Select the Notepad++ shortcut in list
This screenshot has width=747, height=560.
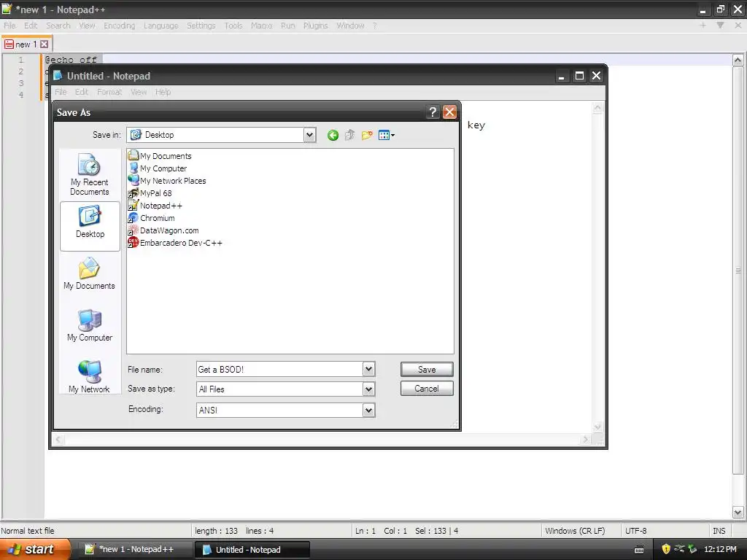(155, 205)
